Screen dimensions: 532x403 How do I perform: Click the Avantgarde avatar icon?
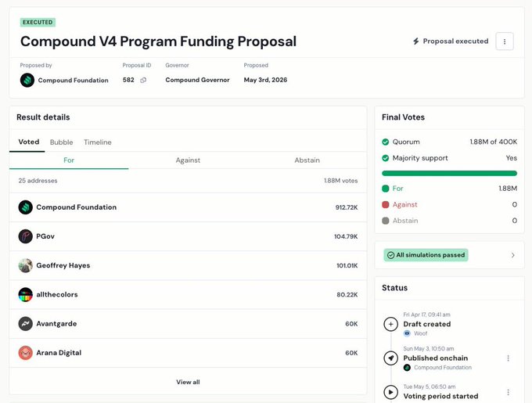click(x=26, y=324)
